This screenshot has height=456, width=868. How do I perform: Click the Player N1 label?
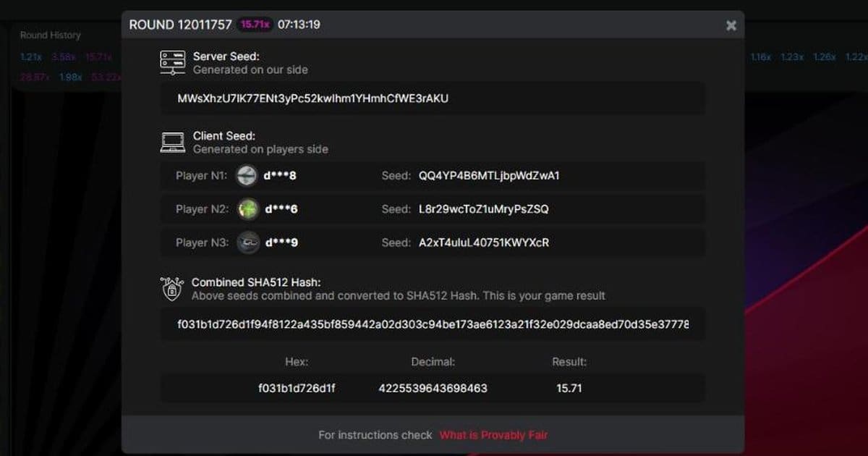click(202, 176)
